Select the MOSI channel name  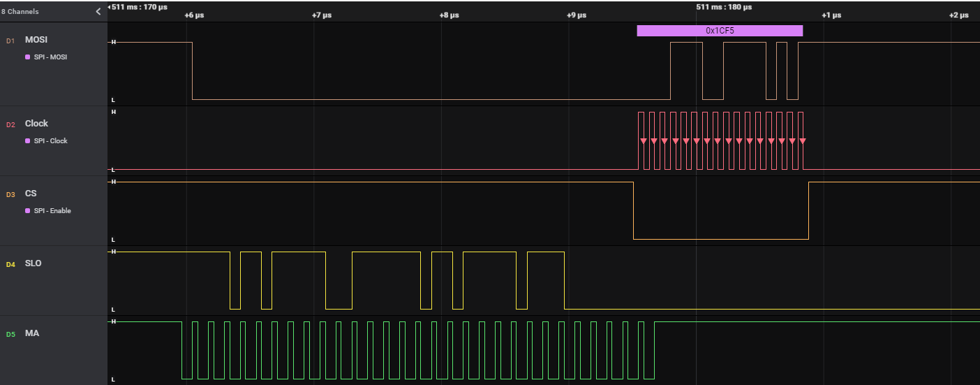36,40
